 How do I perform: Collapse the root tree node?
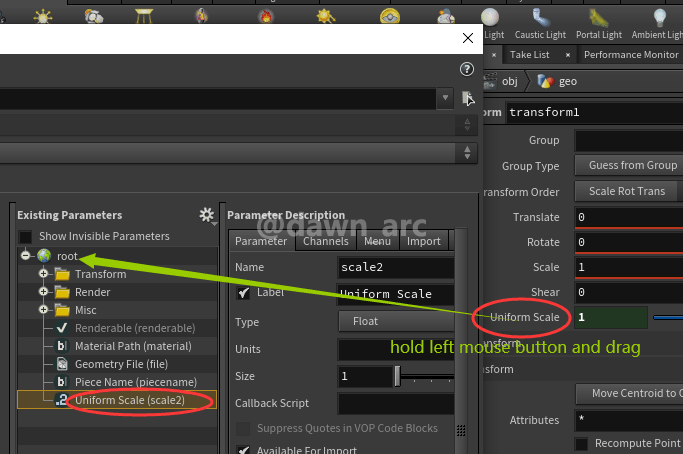(x=26, y=256)
